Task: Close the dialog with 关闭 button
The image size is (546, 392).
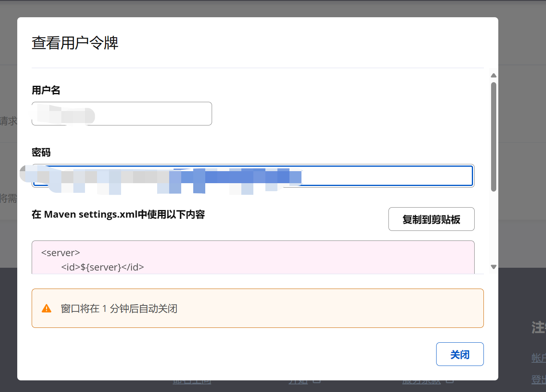Action: click(459, 354)
